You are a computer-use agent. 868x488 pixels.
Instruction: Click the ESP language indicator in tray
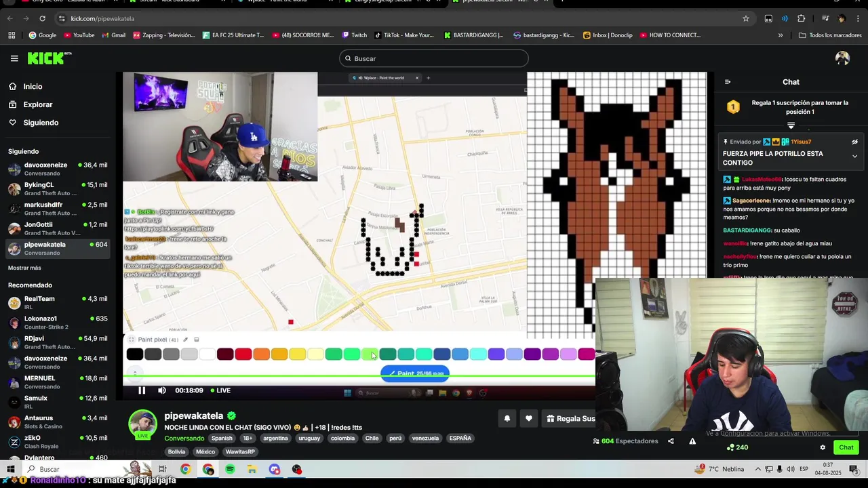point(804,469)
